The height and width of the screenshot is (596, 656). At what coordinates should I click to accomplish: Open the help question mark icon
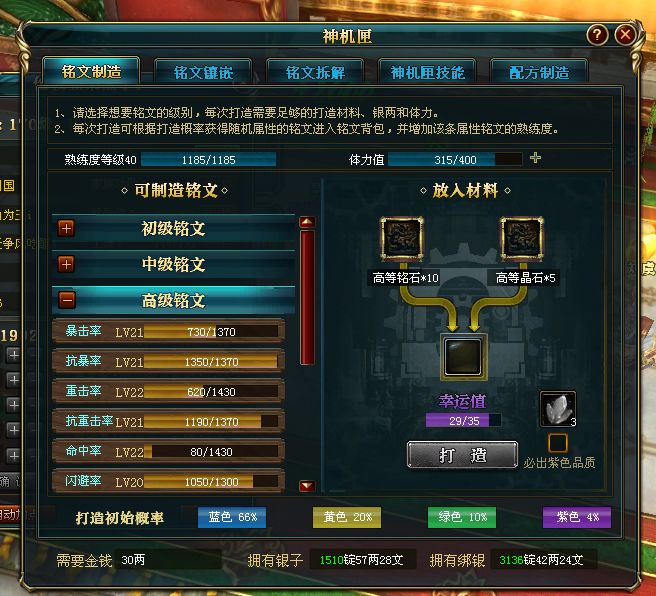597,35
